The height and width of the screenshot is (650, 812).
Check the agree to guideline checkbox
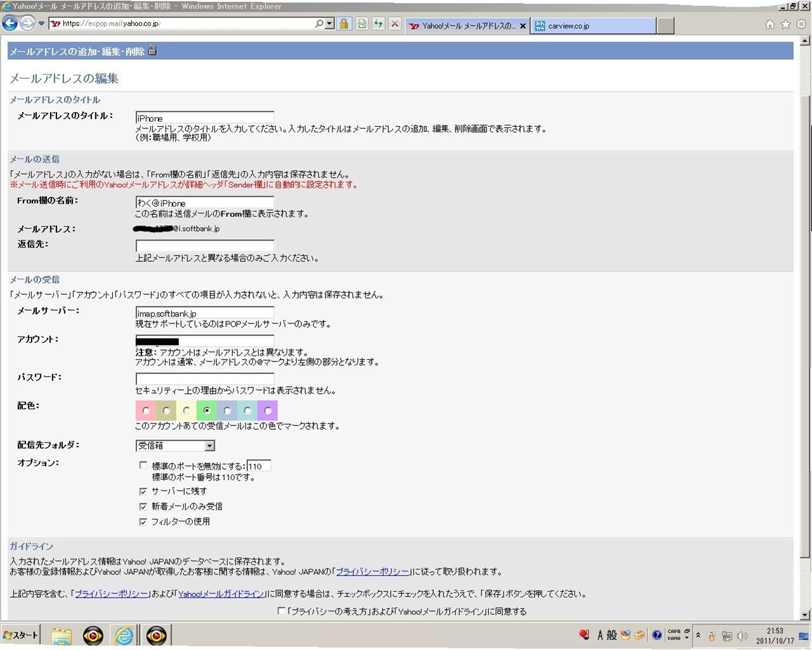pyautogui.click(x=282, y=611)
